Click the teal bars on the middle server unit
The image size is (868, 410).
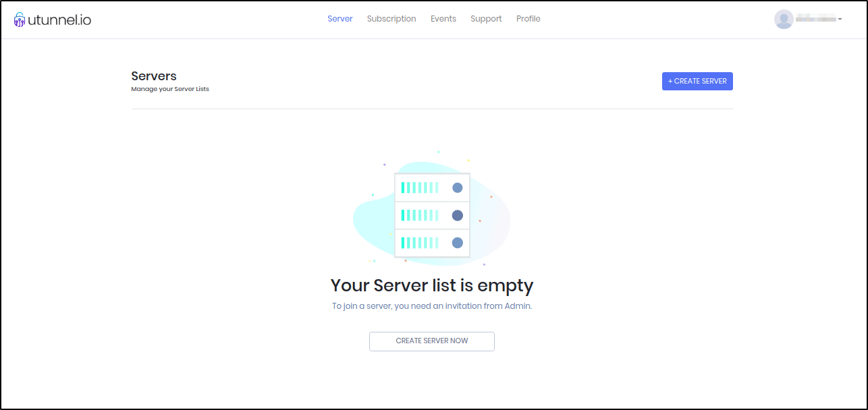coord(419,216)
